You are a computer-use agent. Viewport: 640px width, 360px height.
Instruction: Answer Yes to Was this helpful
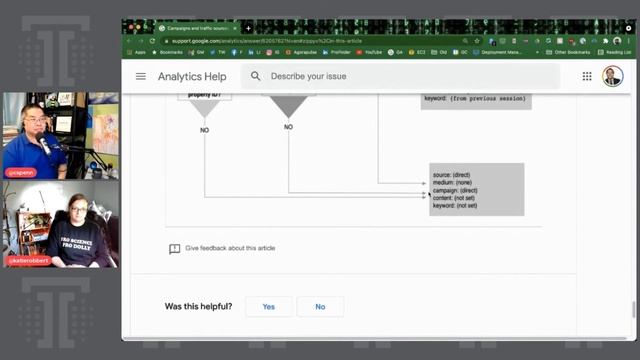(x=269, y=307)
